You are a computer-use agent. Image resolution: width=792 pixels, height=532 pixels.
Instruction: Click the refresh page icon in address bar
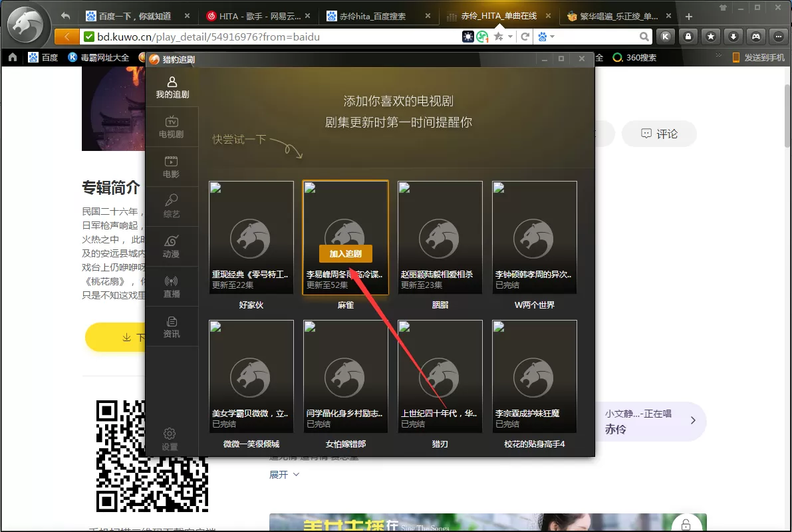(x=525, y=37)
